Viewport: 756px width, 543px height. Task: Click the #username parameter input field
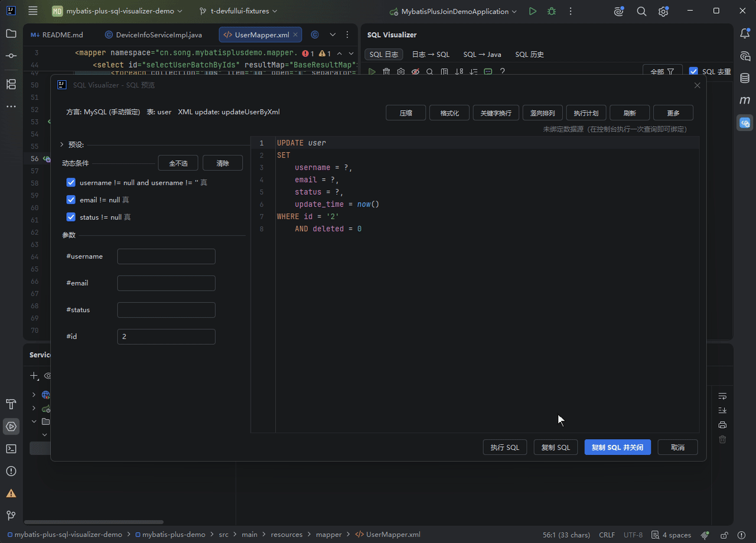(167, 257)
